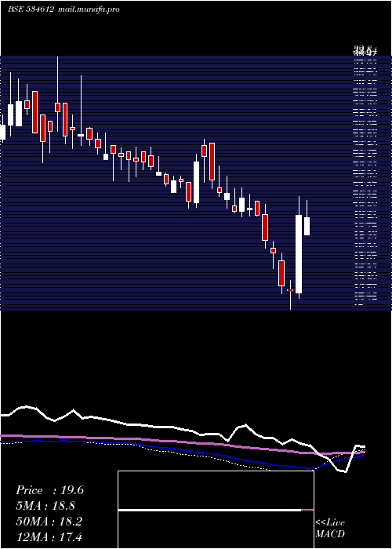Select the '12MA : 17.4' value
The image size is (392, 549).
point(49,536)
